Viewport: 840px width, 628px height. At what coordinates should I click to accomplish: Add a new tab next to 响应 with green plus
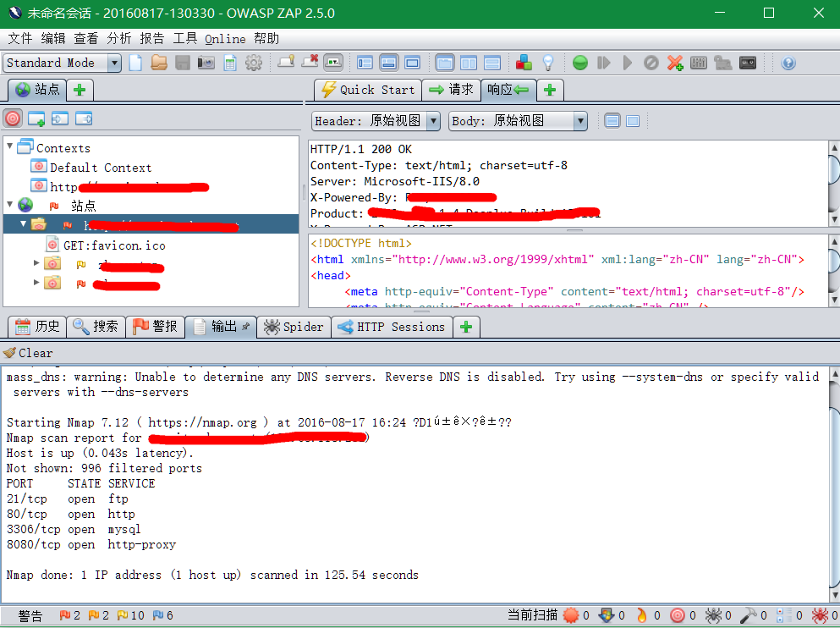pyautogui.click(x=550, y=90)
